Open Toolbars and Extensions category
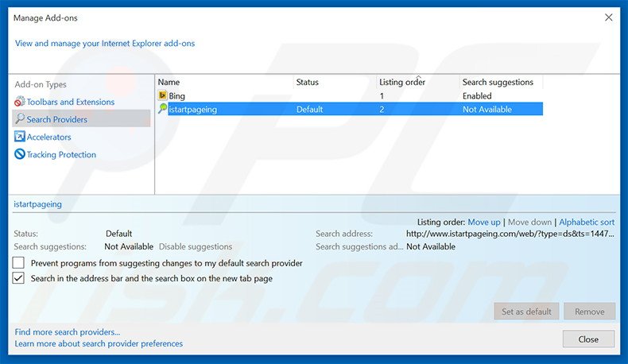628x364 pixels. 71,102
